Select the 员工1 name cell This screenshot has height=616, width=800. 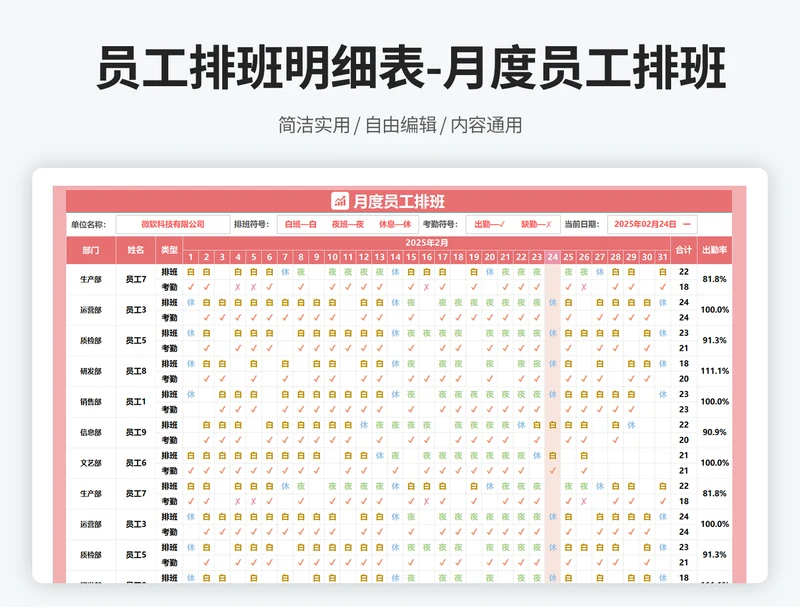(x=136, y=402)
